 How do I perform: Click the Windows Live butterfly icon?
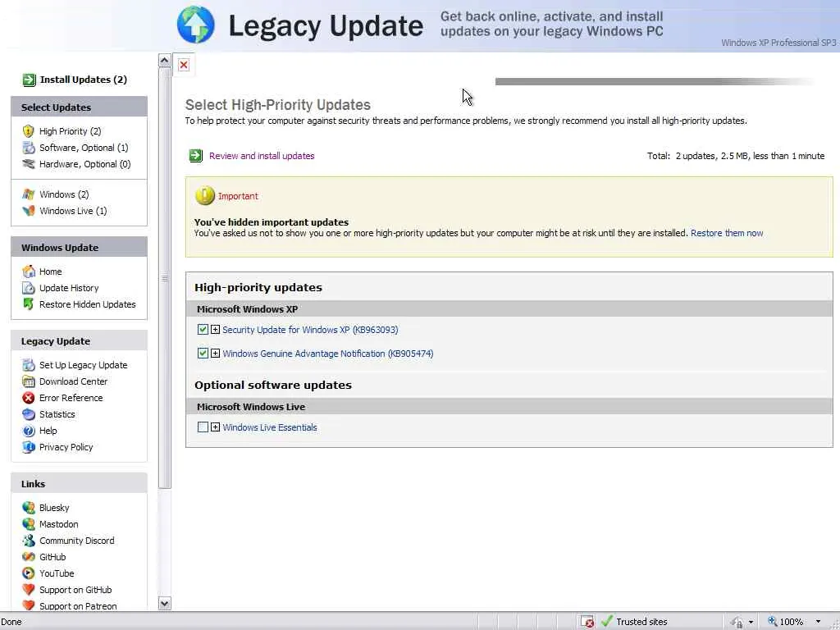click(x=29, y=211)
